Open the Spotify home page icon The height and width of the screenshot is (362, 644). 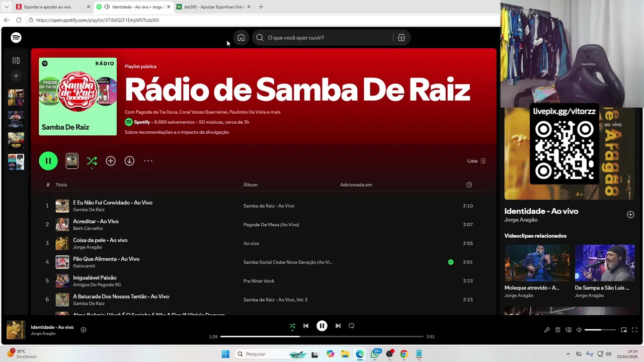pos(241,38)
